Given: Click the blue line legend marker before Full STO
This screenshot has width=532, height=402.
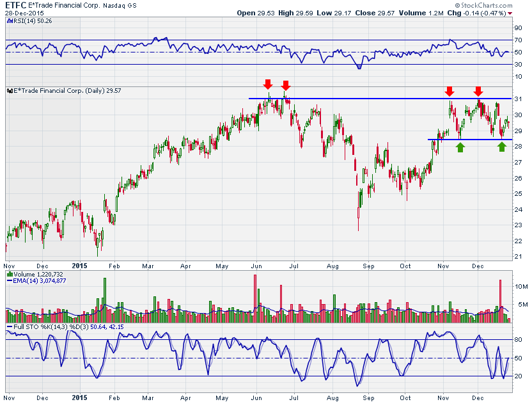Looking at the screenshot, I should [10, 327].
